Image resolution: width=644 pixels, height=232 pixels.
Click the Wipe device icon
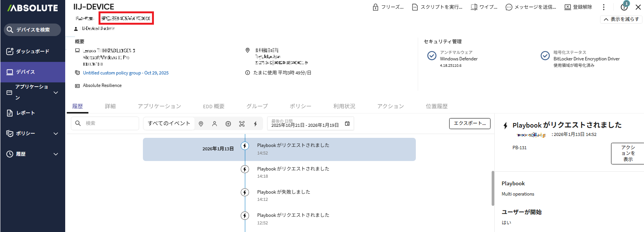pyautogui.click(x=474, y=7)
